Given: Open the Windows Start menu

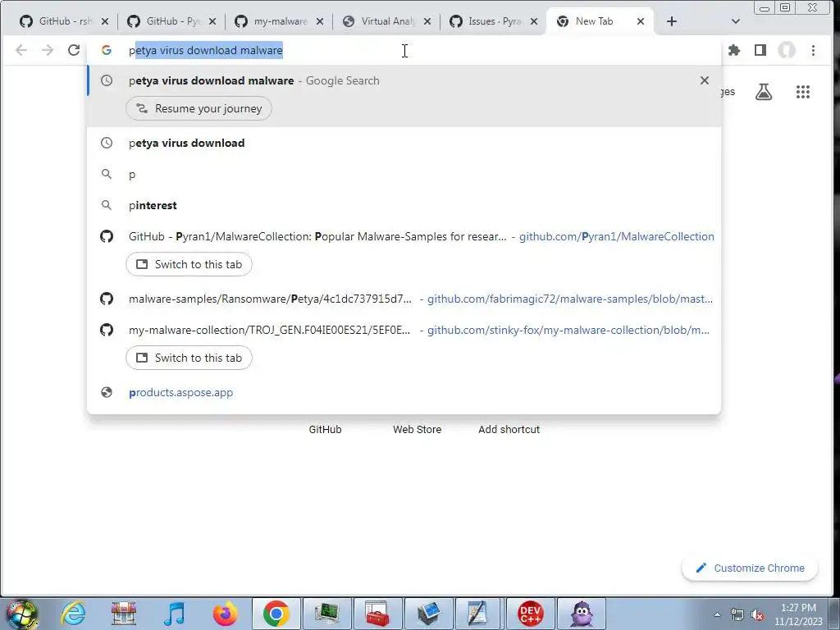Looking at the screenshot, I should (x=21, y=614).
